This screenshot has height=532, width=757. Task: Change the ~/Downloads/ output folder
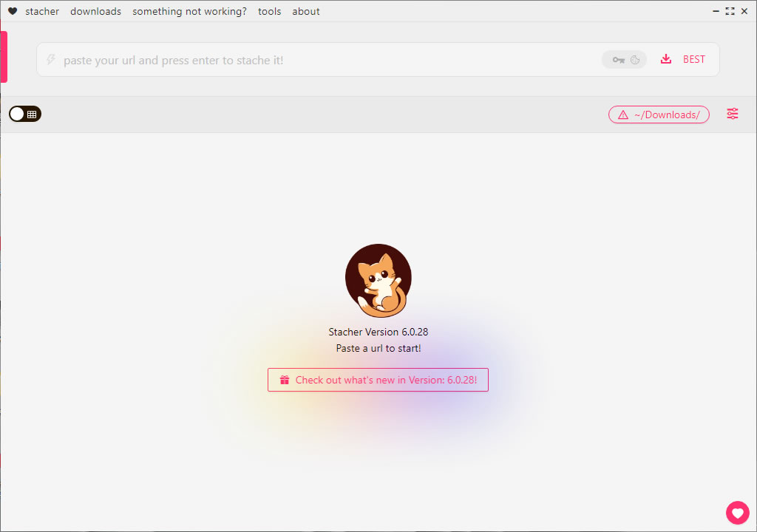659,115
